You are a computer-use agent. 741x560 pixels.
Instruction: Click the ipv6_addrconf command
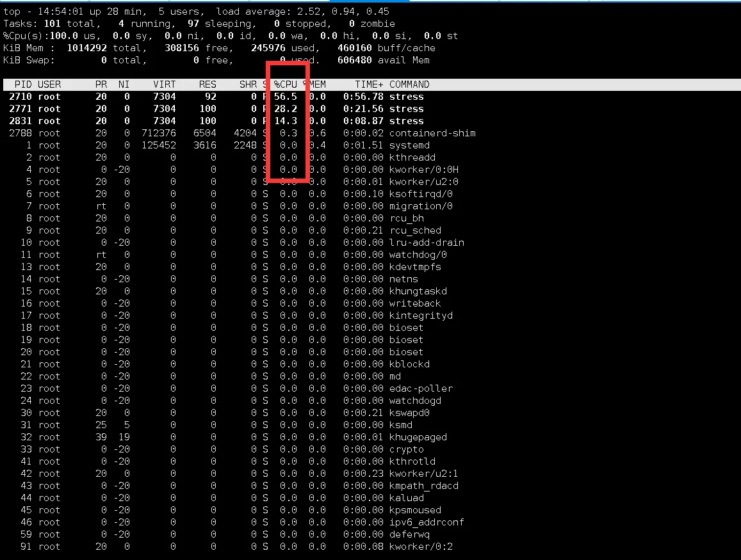point(427,523)
